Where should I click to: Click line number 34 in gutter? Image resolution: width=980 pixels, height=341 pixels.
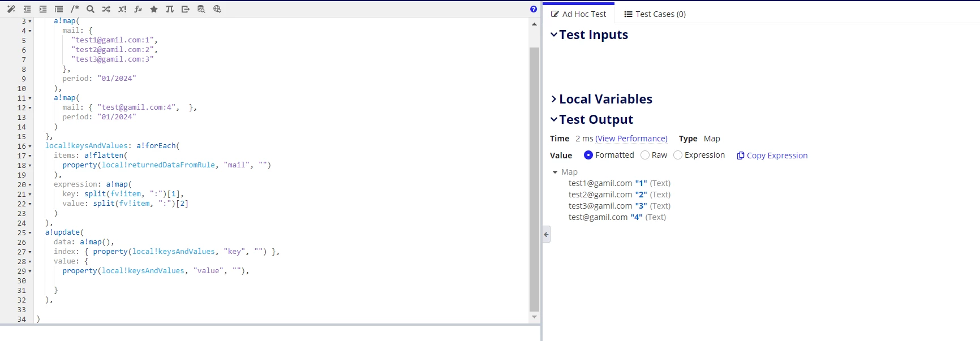(22, 320)
